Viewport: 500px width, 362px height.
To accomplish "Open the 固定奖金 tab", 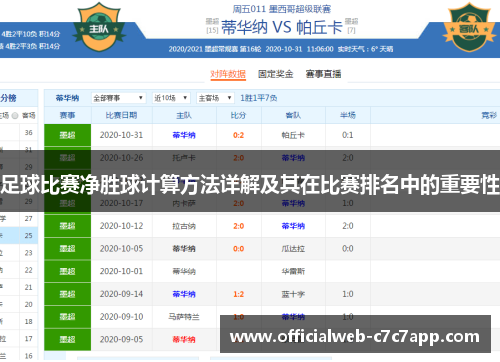I will click(276, 74).
